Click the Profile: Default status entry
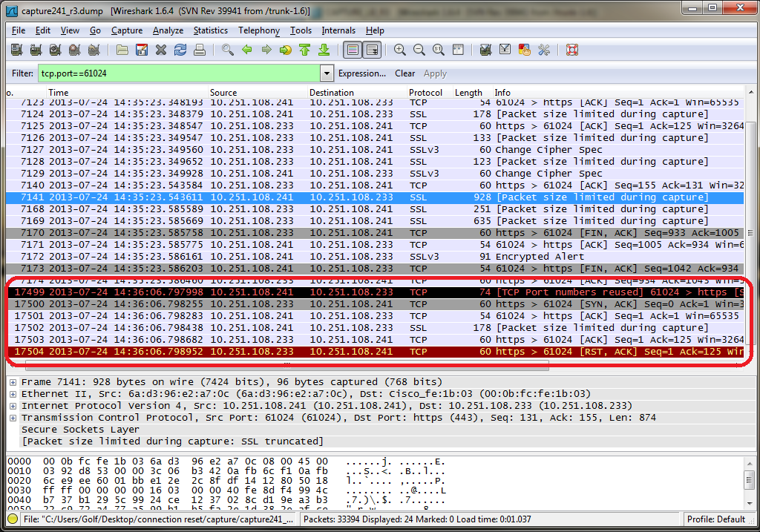 (x=716, y=519)
